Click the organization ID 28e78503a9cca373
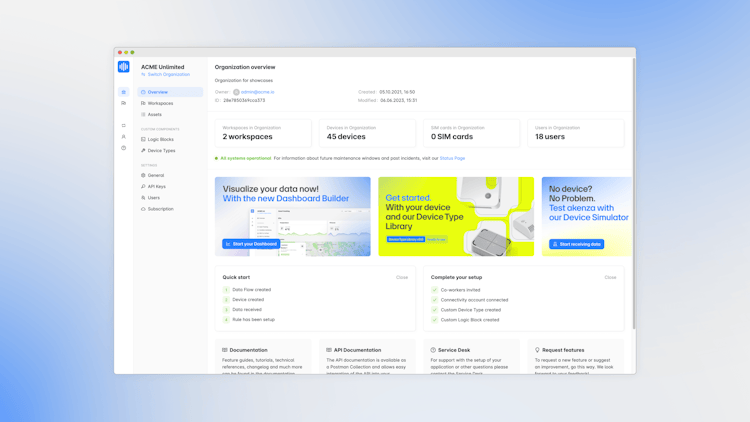750x422 pixels. [x=244, y=100]
